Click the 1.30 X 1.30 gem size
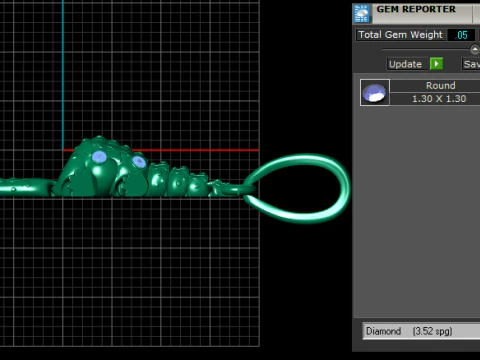This screenshot has height=360, width=480. pyautogui.click(x=439, y=99)
